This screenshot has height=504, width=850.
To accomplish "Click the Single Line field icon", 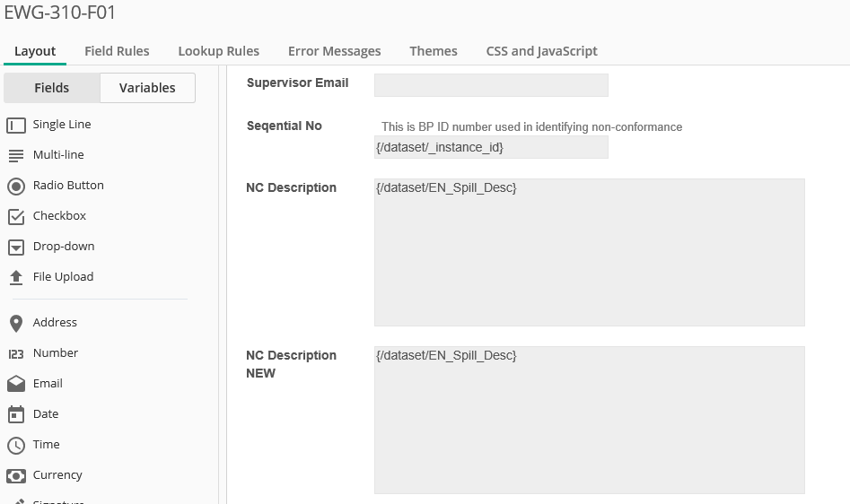I will pos(16,126).
